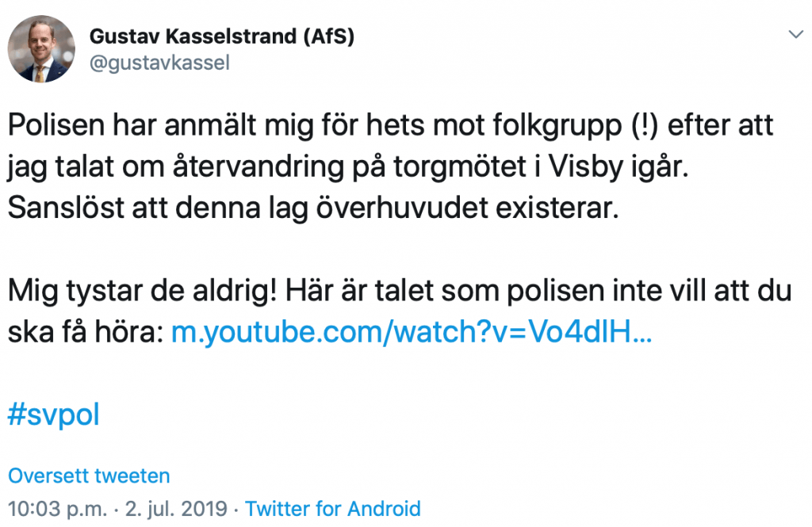
Task: Open the m.youtube.com video link
Action: [412, 334]
